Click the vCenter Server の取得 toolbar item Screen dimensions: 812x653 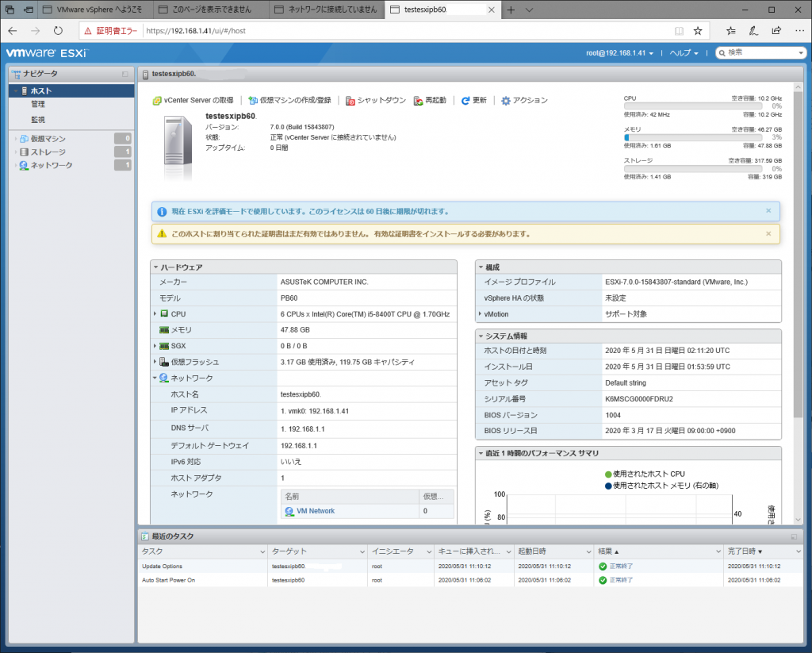[193, 101]
